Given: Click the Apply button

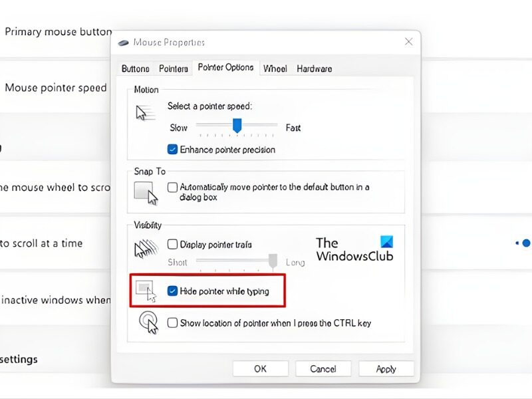Looking at the screenshot, I should coord(386,369).
